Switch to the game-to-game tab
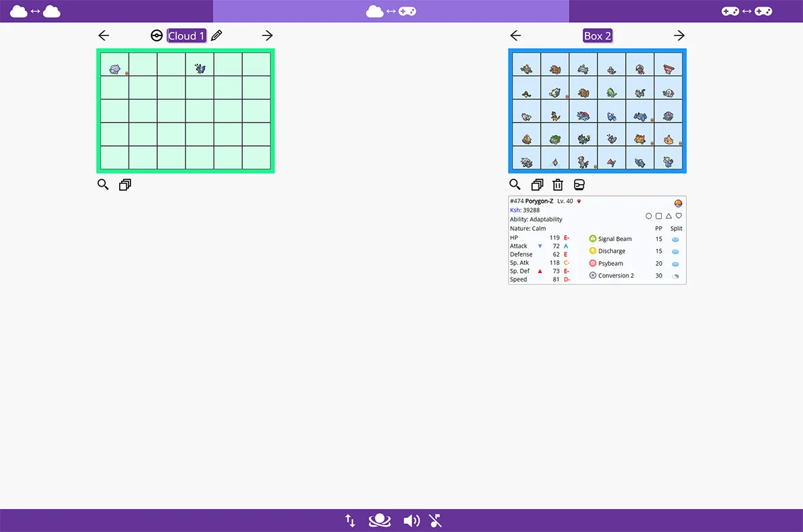 [747, 11]
